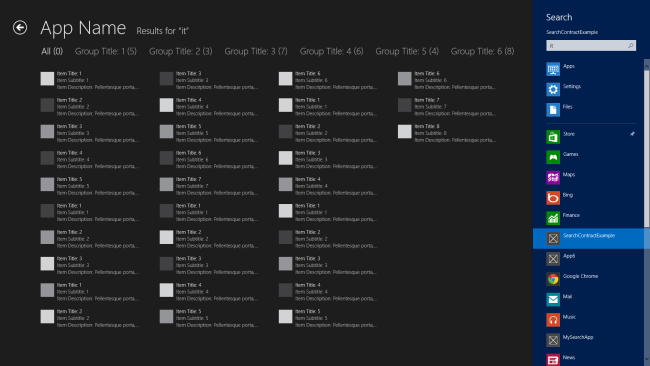Click the app list scrollbar thumb
The image size is (650, 366).
(x=647, y=148)
